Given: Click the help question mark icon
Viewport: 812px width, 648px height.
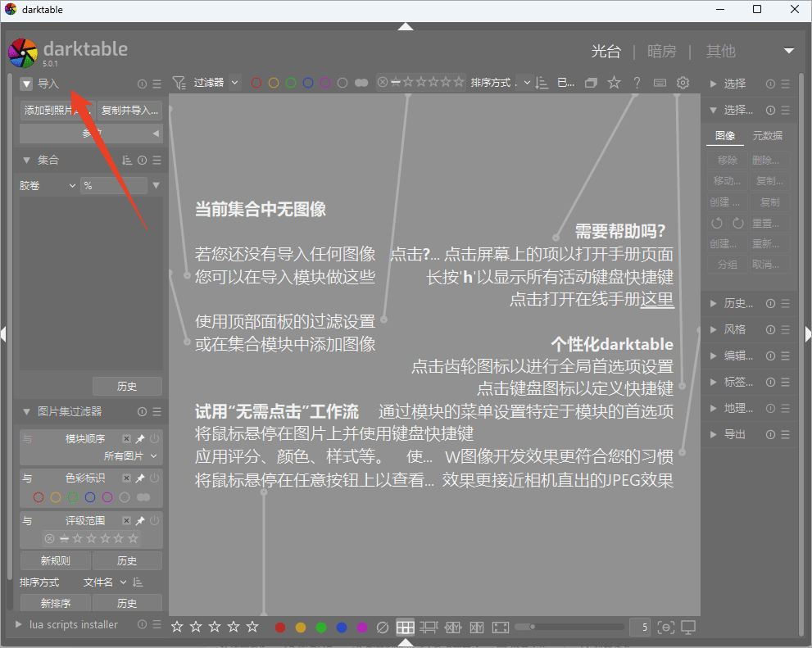Looking at the screenshot, I should 637,83.
